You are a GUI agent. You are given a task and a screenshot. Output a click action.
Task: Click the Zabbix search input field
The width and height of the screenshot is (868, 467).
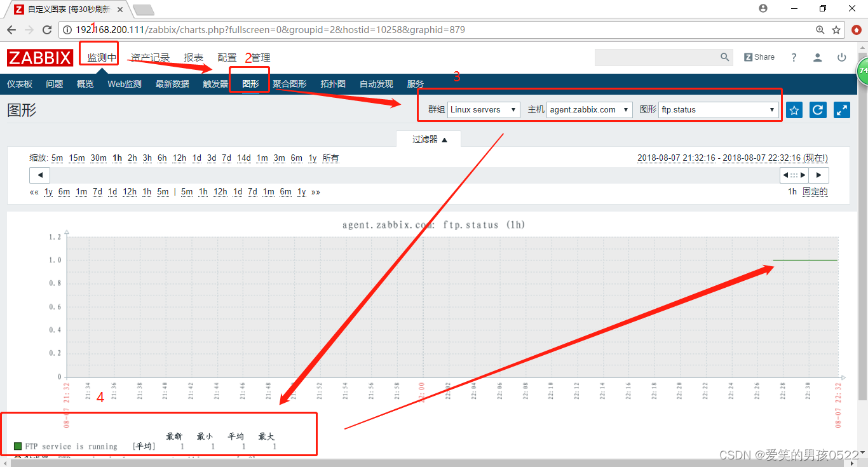(656, 57)
